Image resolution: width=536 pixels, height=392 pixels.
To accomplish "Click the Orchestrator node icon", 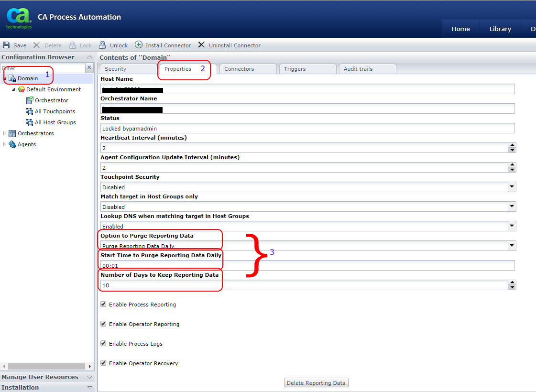I will (30, 100).
